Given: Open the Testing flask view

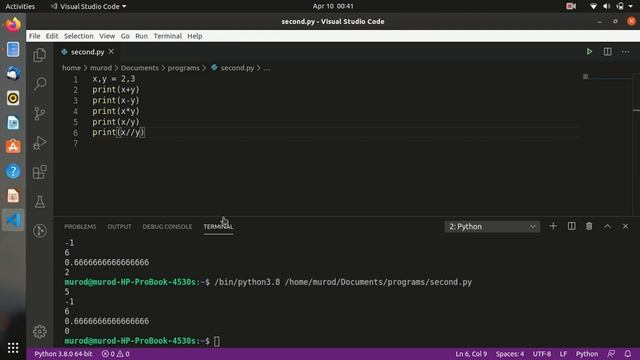Looking at the screenshot, I should [40, 201].
